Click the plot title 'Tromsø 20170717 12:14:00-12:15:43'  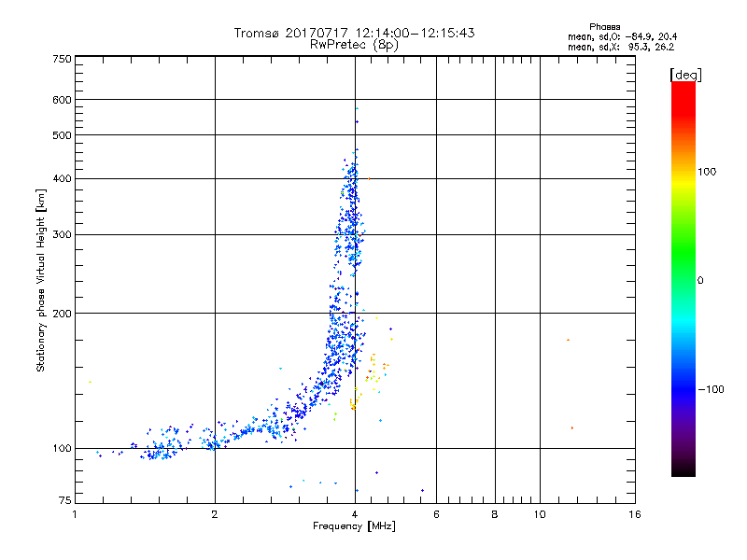355,33
